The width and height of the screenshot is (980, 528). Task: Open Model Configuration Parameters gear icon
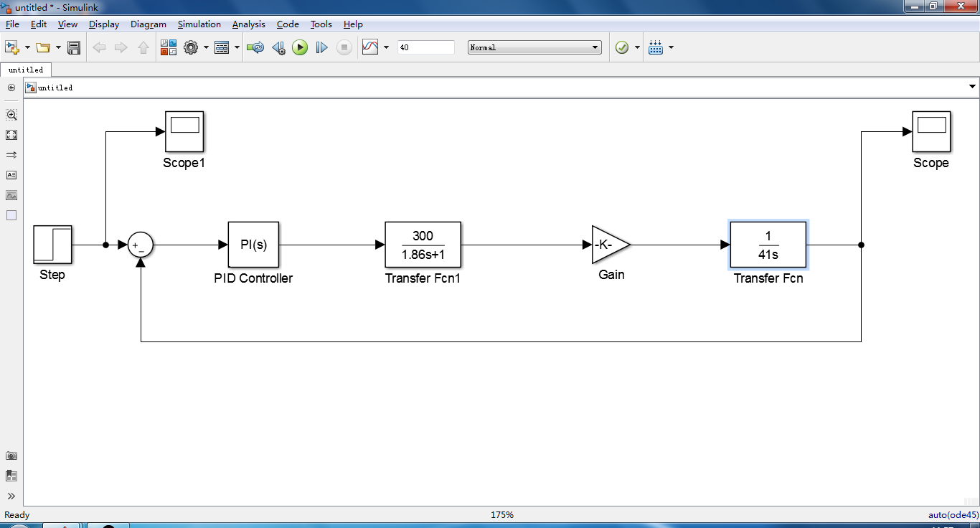(x=191, y=48)
